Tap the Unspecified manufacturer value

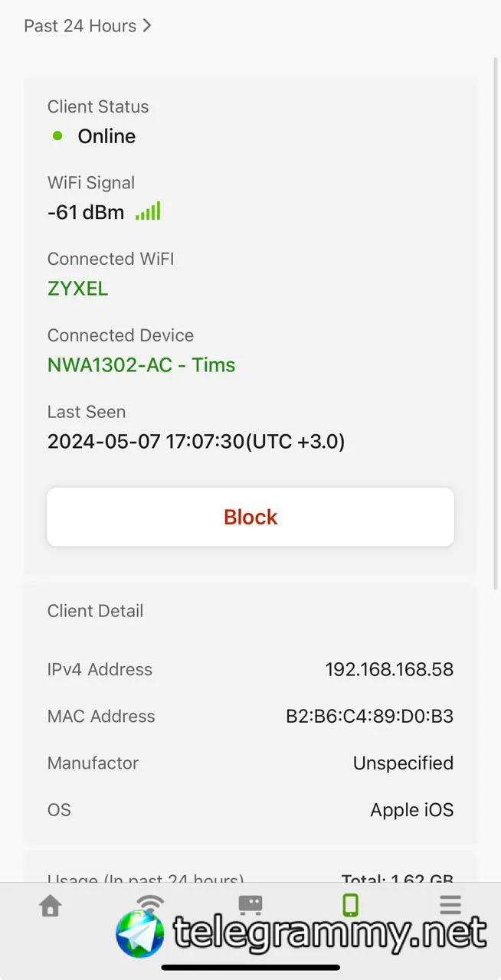pyautogui.click(x=403, y=763)
